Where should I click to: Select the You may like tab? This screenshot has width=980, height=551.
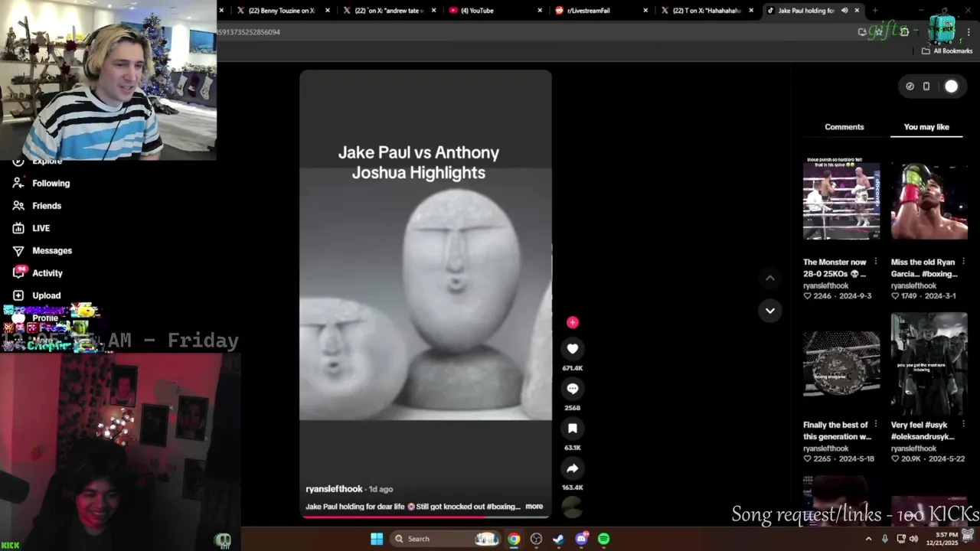(926, 127)
